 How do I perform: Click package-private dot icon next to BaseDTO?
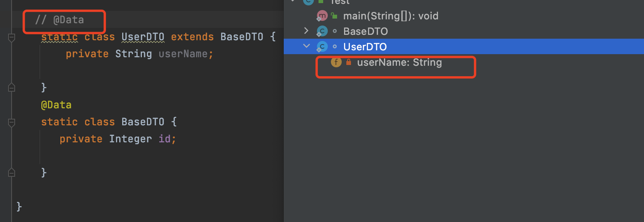[x=335, y=31]
